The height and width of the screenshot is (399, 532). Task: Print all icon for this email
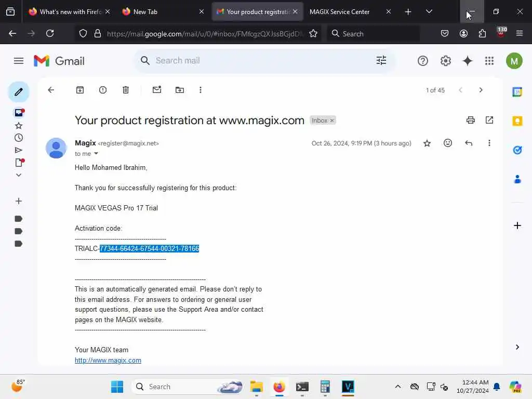click(471, 120)
